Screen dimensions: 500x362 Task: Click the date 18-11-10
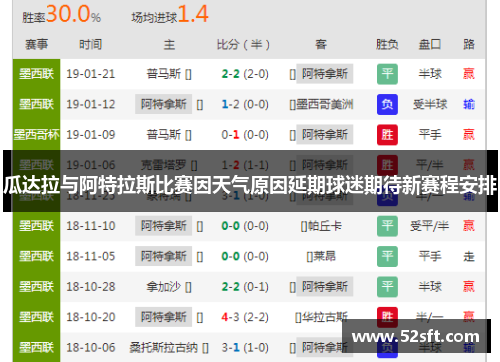(91, 226)
